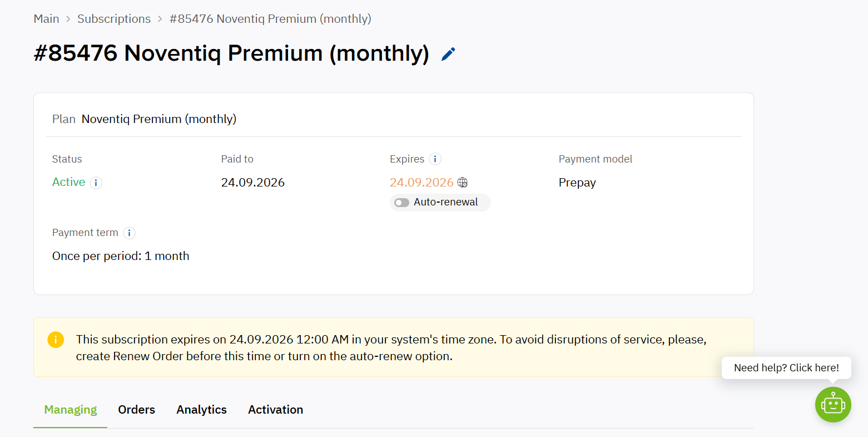Click the green Active status text
Screen dimensions: 868x437
[x=69, y=182]
